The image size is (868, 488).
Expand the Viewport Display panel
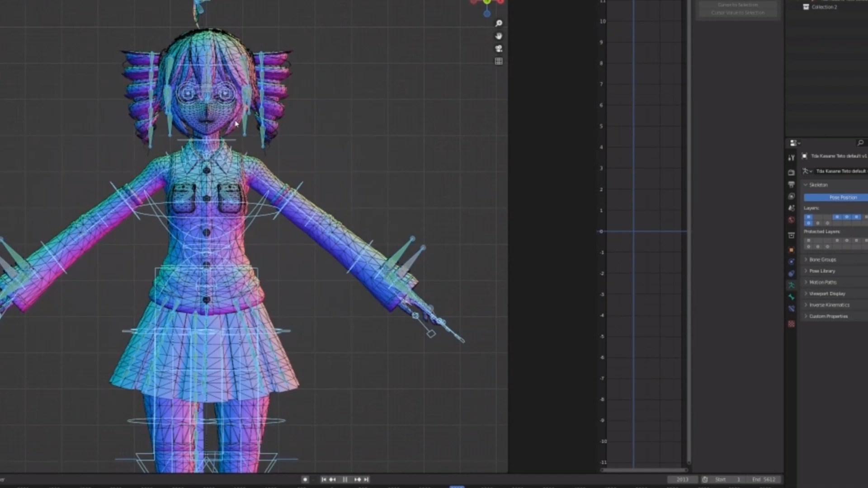tap(806, 293)
